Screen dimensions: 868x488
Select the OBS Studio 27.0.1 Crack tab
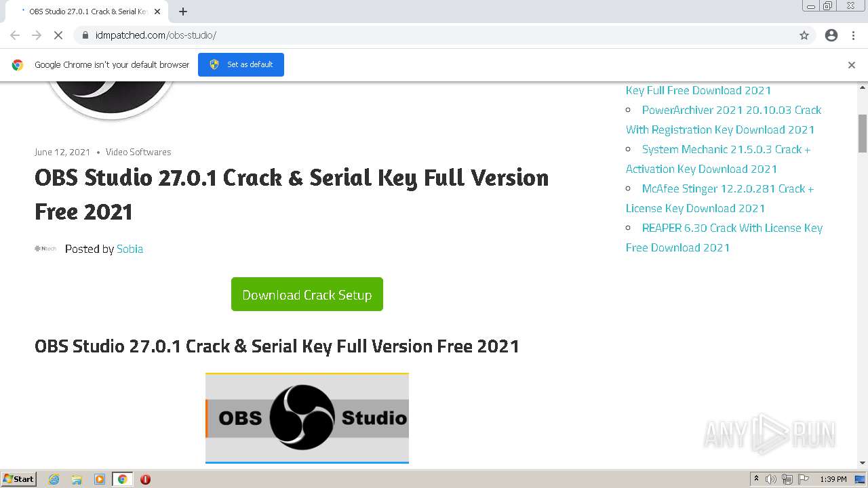point(87,12)
